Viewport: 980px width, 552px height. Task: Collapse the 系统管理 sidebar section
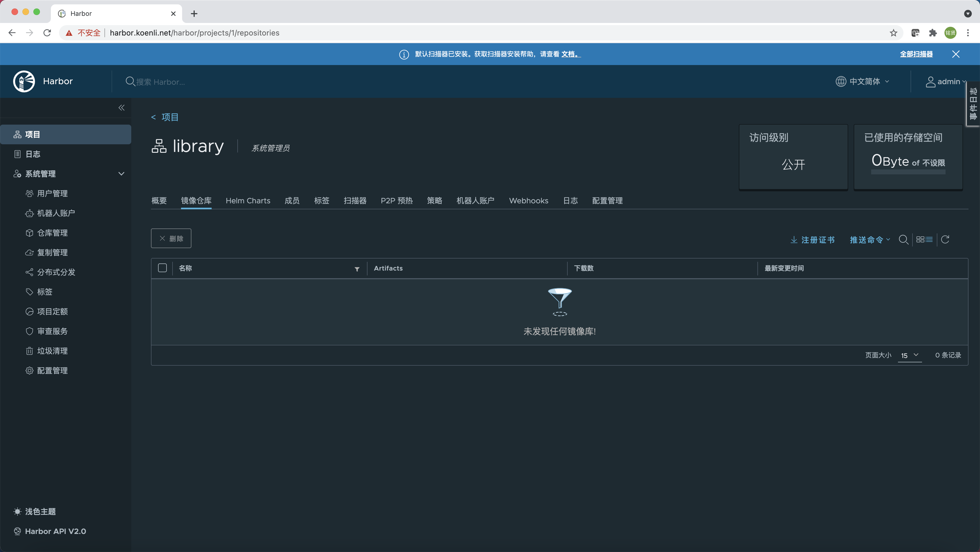tap(121, 174)
